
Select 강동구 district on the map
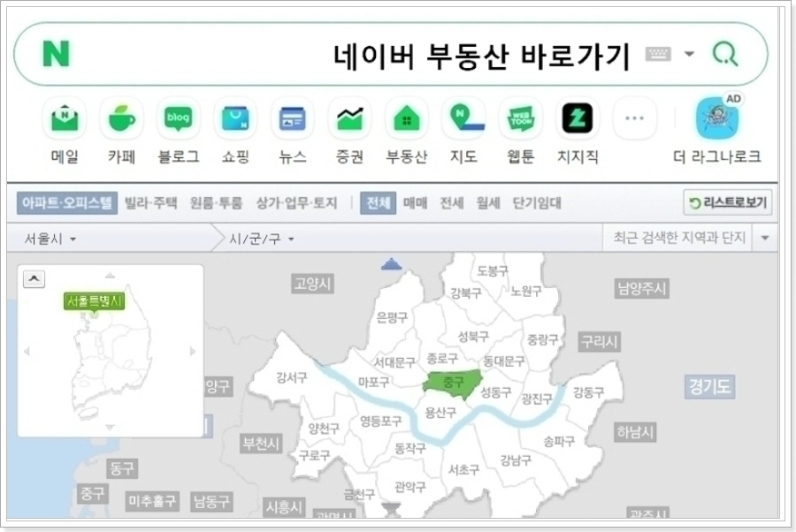coord(588,392)
